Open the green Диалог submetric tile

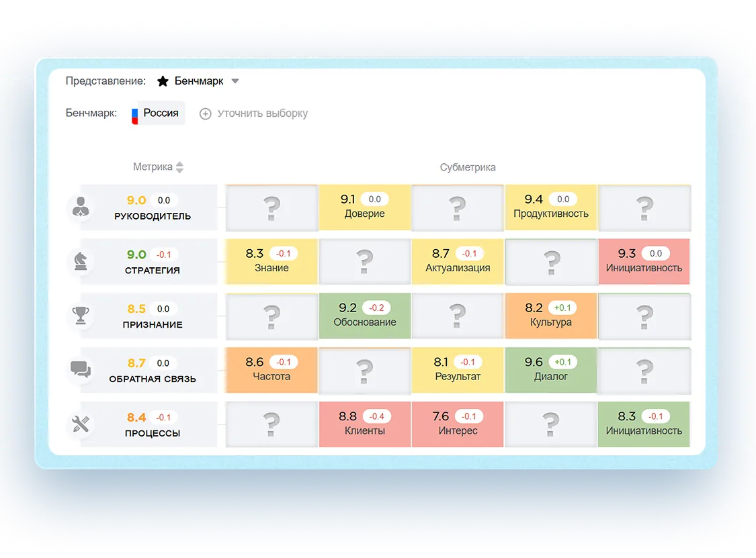(550, 370)
